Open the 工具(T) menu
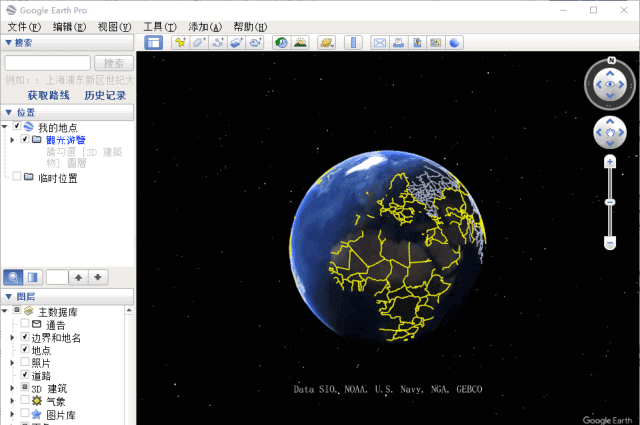 point(160,27)
